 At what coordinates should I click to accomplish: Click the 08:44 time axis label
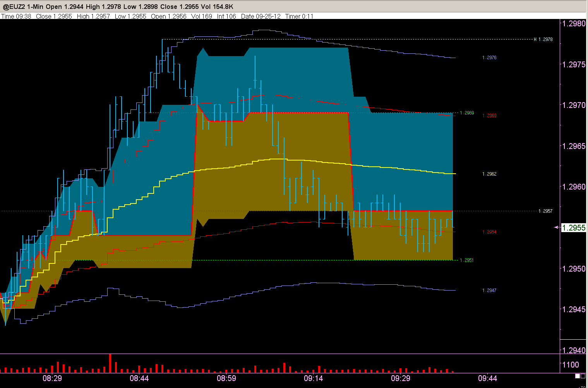(139, 378)
